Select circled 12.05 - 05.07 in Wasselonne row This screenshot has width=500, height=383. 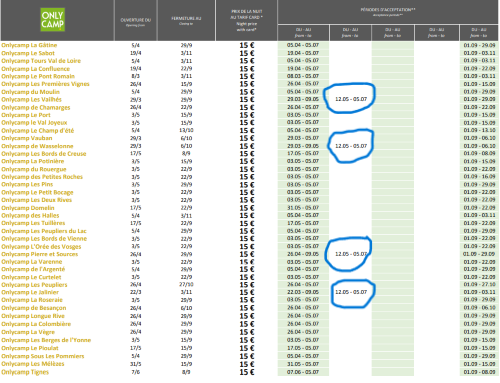tap(351, 146)
